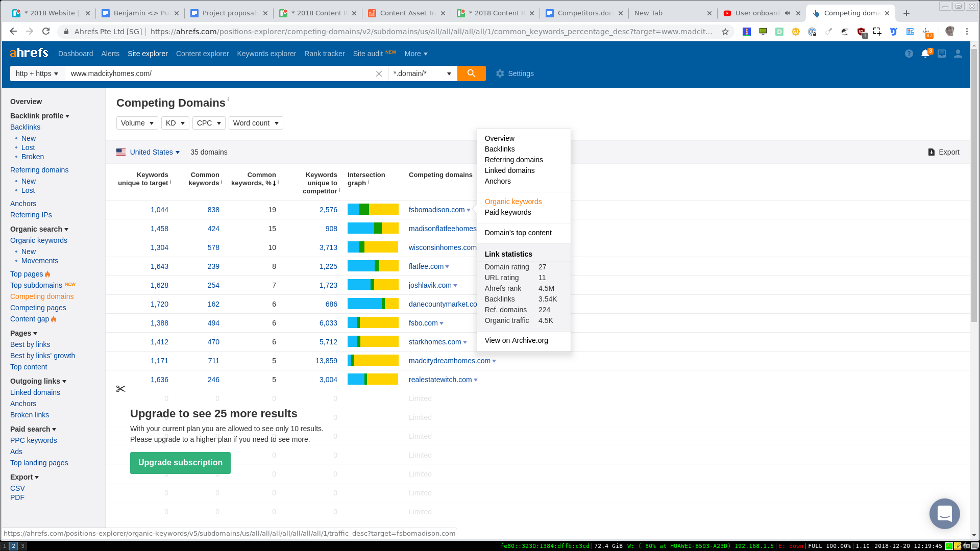Export as CSV from sidebar
The image size is (980, 551).
17,488
